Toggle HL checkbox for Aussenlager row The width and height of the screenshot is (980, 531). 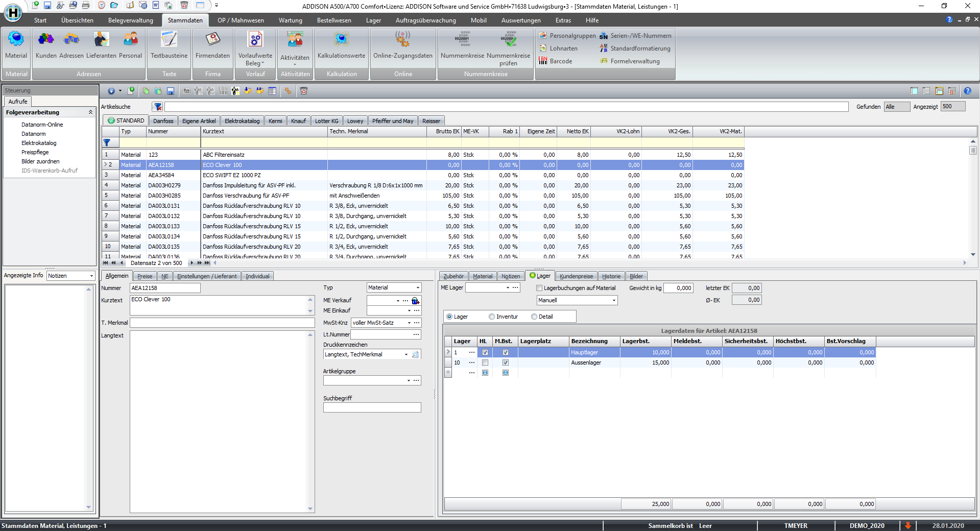pos(485,363)
